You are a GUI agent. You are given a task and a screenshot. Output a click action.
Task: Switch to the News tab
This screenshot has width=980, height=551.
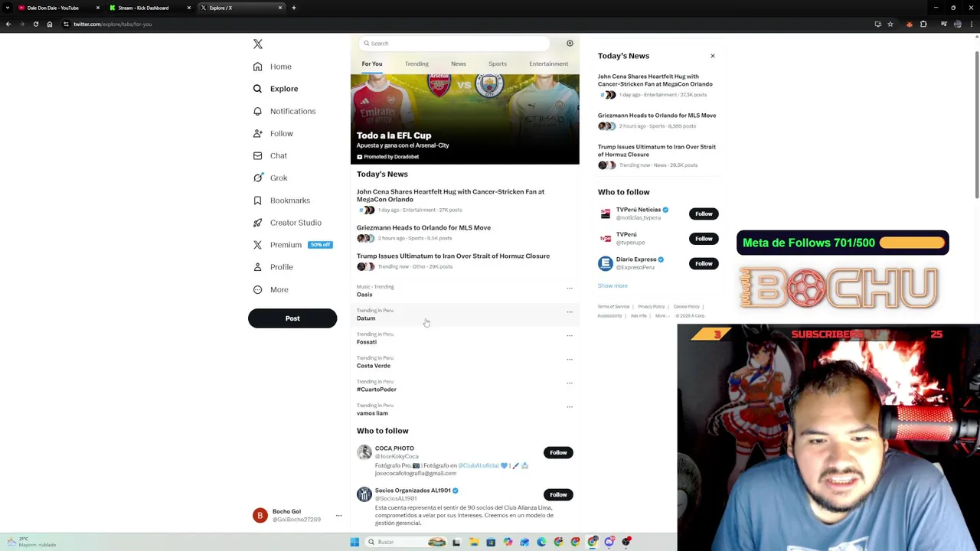coord(459,64)
